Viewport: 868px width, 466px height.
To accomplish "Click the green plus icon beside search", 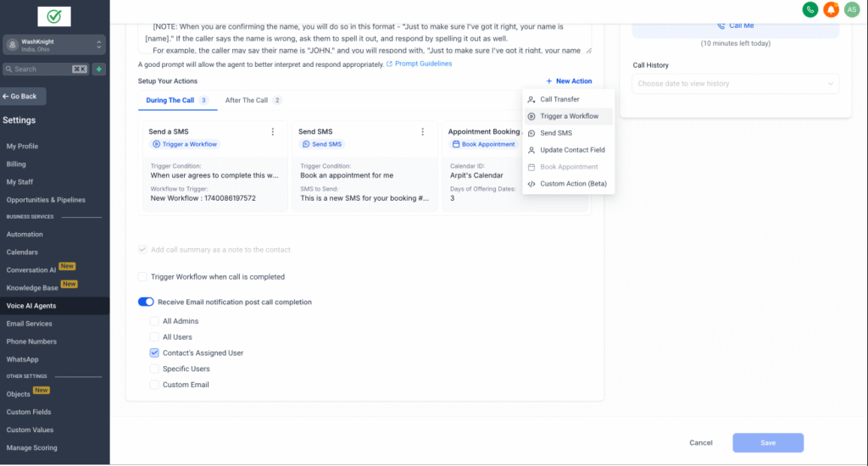I will (99, 69).
